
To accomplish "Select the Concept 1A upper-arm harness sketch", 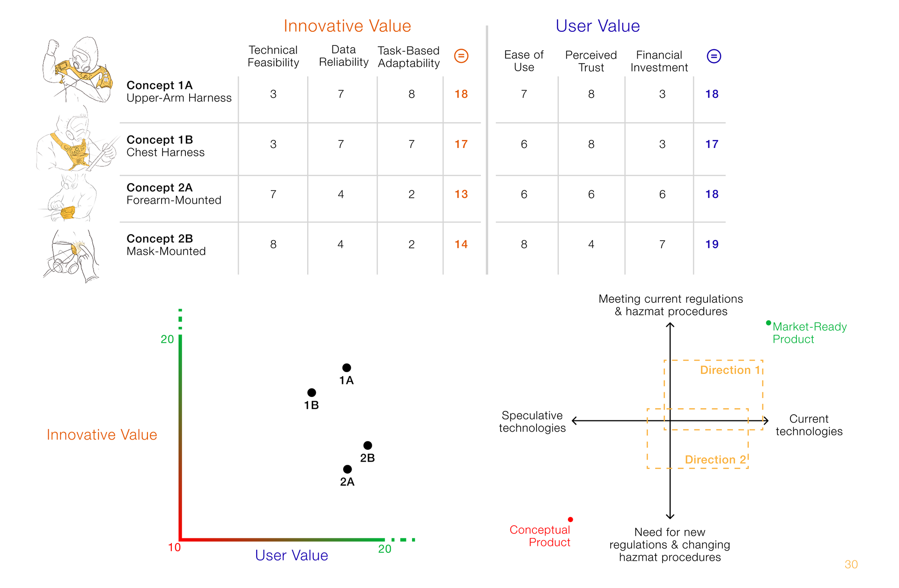I will pos(78,69).
